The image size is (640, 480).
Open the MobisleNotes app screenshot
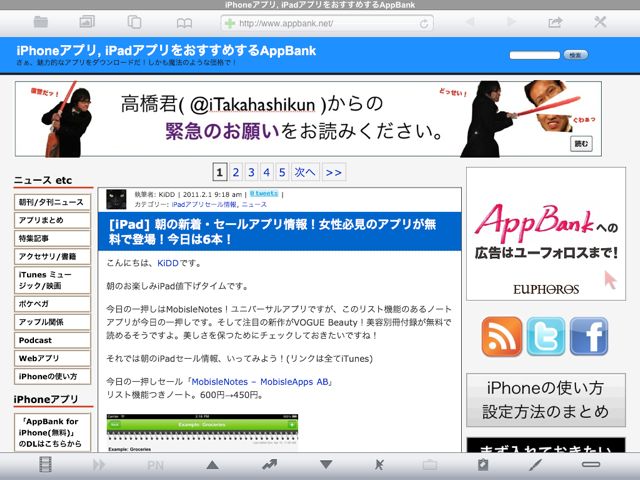[202, 433]
